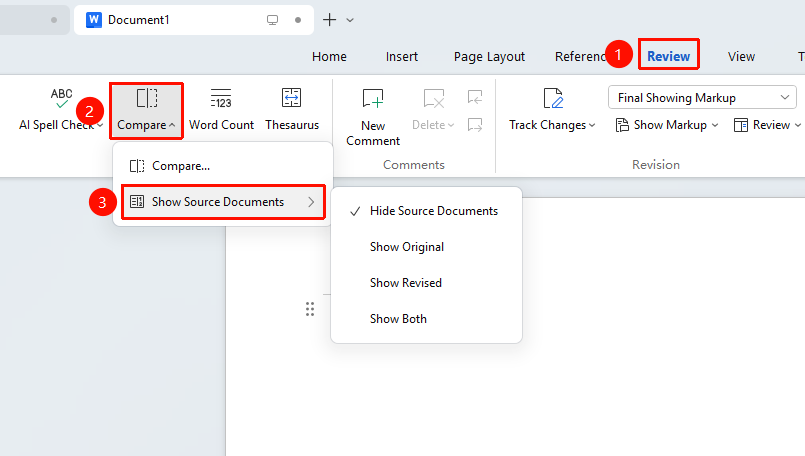Expand the Delete comment dropdown arrow
The image size is (805, 456).
pos(451,125)
